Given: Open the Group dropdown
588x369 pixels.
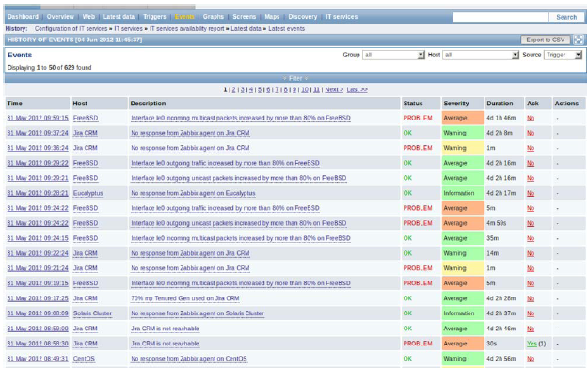Looking at the screenshot, I should click(x=393, y=56).
